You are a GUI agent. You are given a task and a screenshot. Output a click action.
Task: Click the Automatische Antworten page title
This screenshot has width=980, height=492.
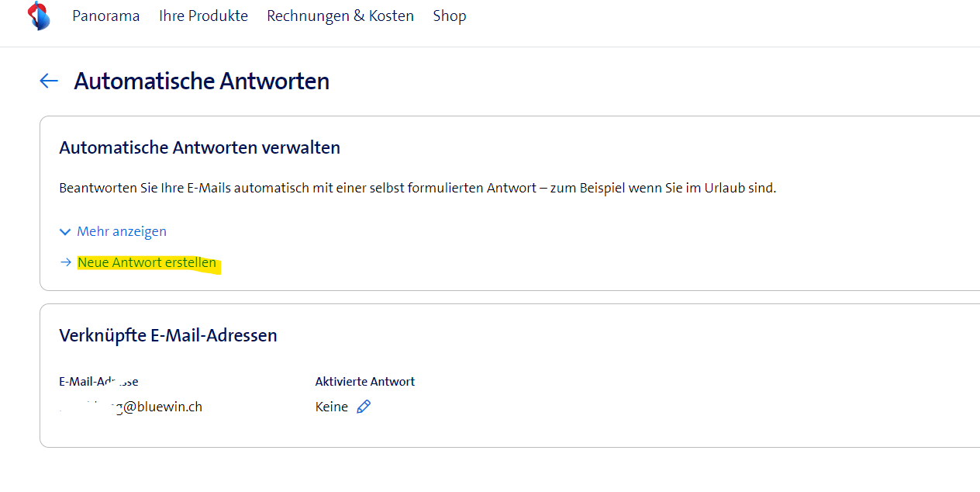(202, 81)
